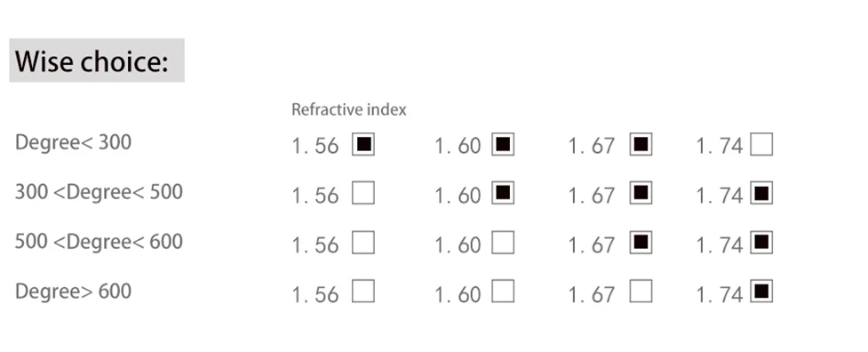Uncheck 1.67 box in 300 <Degree< 500 row

click(x=641, y=193)
